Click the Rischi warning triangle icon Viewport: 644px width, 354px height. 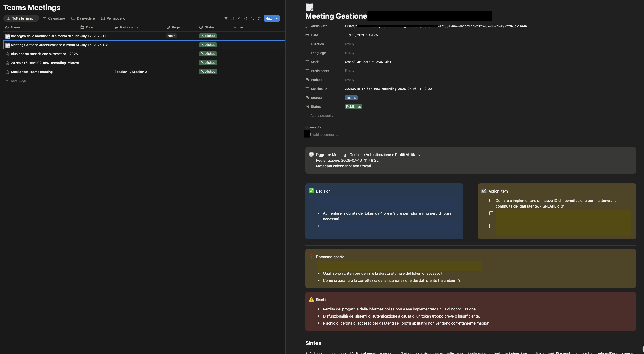pyautogui.click(x=311, y=299)
